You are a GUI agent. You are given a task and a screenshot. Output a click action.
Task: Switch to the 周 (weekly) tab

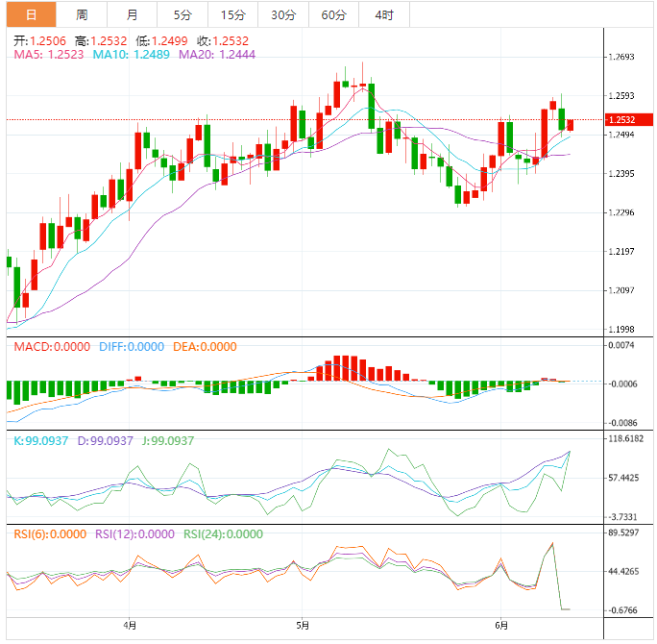pyautogui.click(x=82, y=14)
